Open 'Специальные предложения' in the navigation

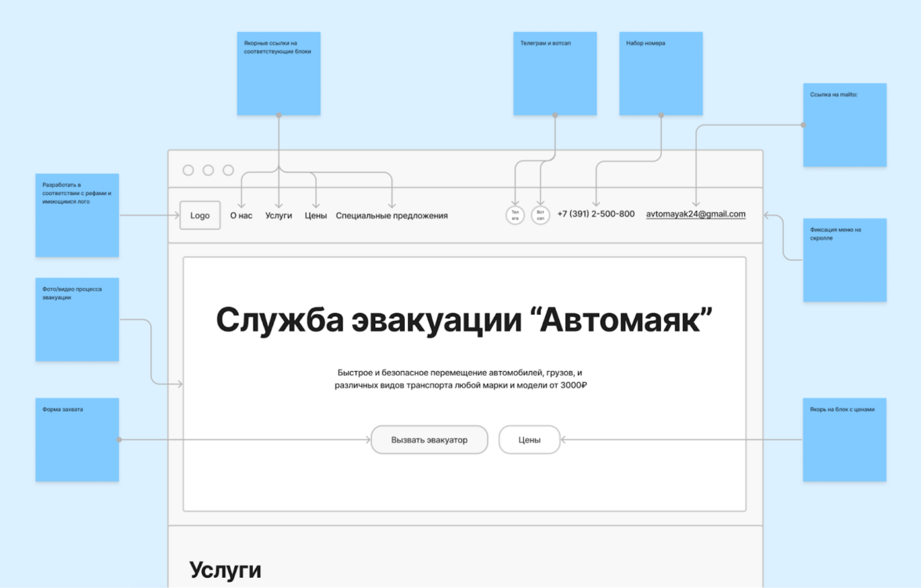392,215
